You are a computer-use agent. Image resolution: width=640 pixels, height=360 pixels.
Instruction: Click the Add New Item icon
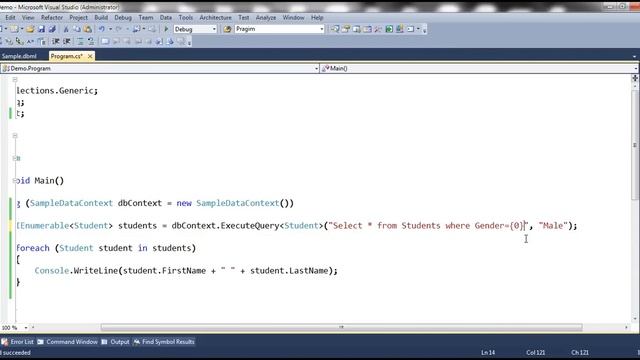coord(14,29)
